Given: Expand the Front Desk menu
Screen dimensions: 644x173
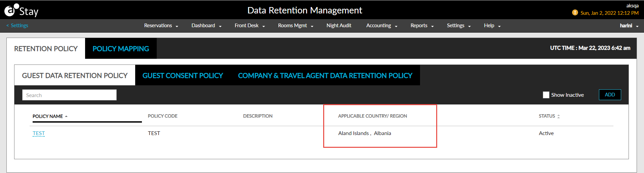Looking at the screenshot, I should (x=250, y=26).
